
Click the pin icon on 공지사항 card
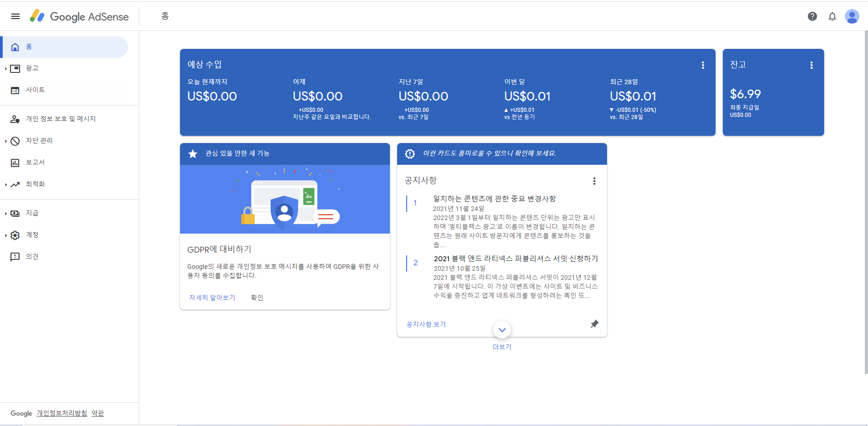(x=594, y=324)
